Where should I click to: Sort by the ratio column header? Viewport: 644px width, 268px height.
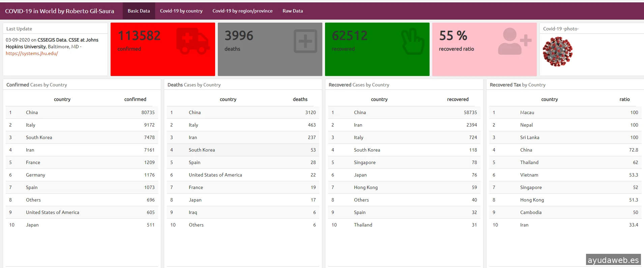pyautogui.click(x=624, y=99)
